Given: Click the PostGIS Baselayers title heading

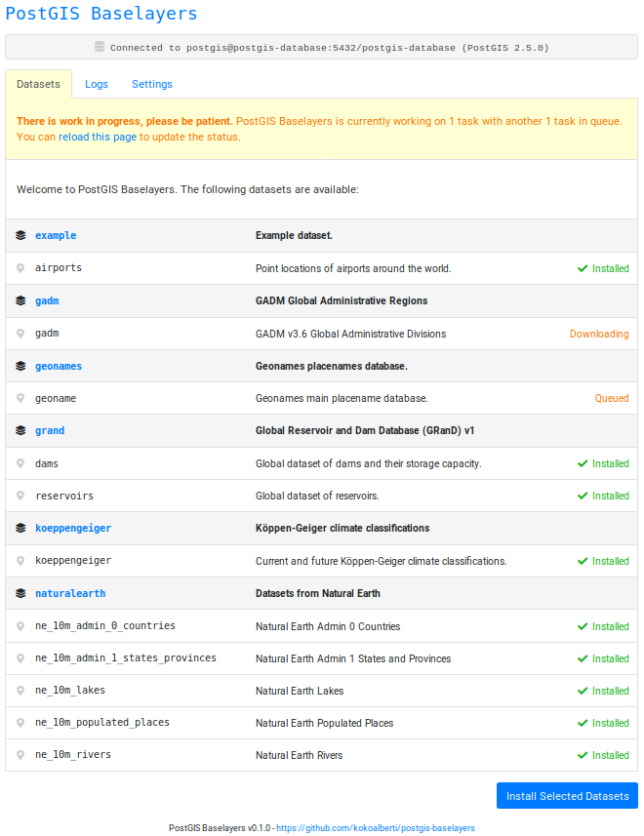Looking at the screenshot, I should click(101, 14).
